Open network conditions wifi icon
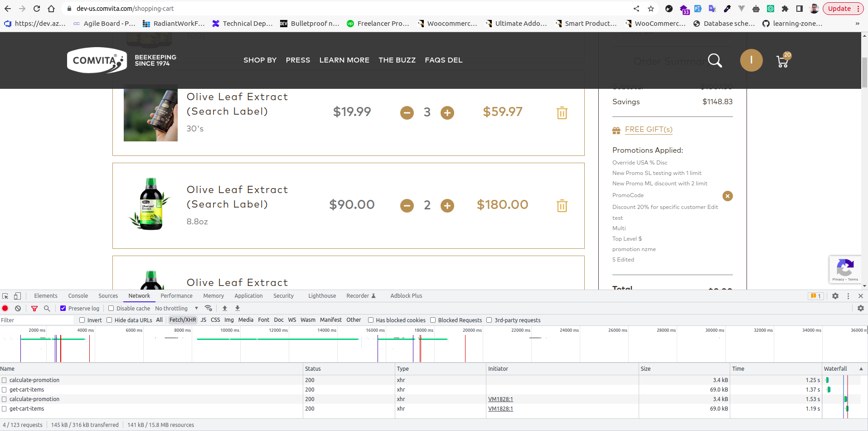This screenshot has width=868, height=431. click(x=209, y=308)
